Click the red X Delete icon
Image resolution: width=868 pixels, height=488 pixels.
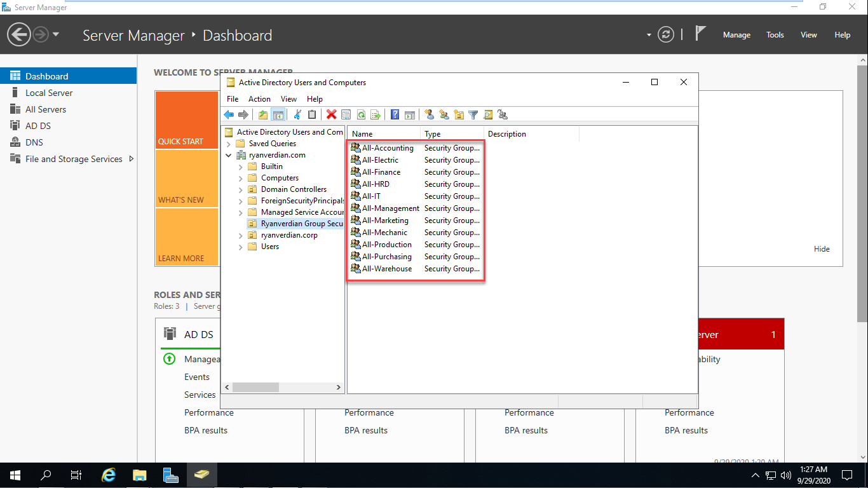331,115
